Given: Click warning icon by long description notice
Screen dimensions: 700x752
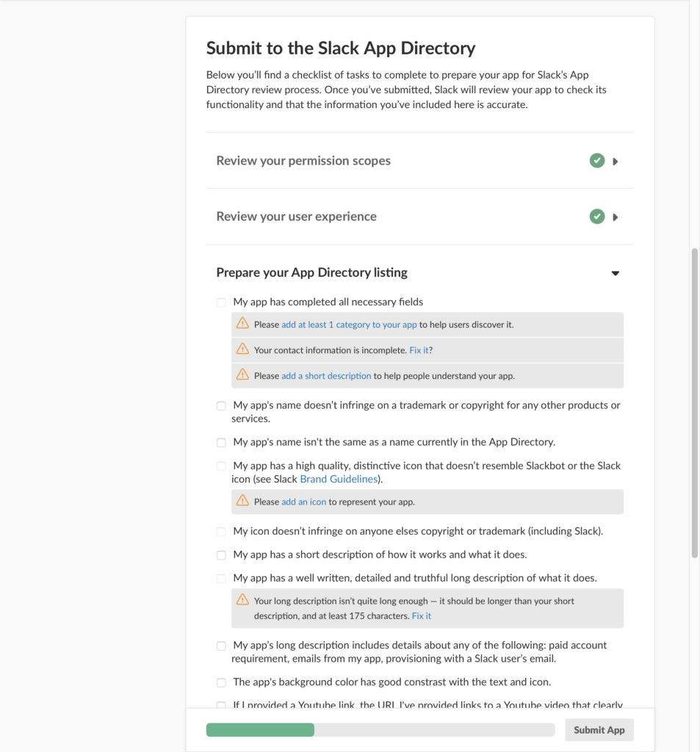Looking at the screenshot, I should coord(243,600).
